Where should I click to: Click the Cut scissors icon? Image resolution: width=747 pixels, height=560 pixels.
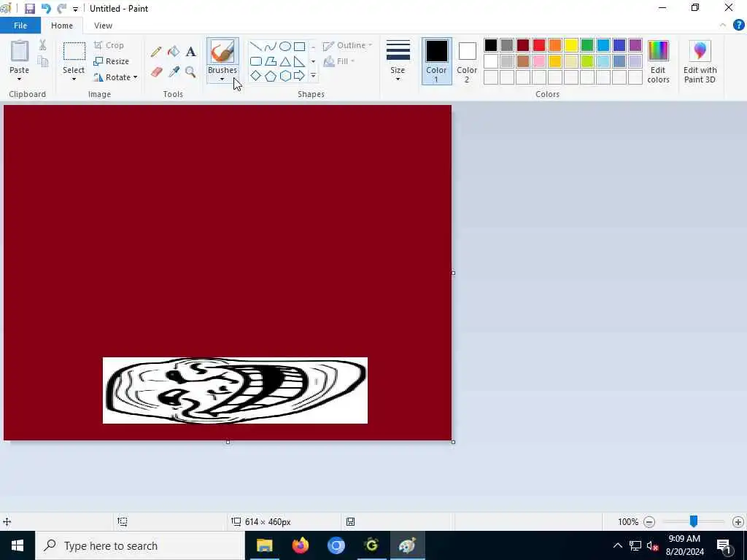click(x=43, y=45)
